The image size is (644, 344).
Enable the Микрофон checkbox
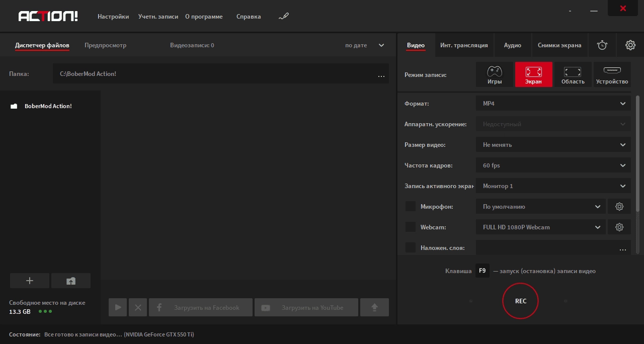(x=411, y=206)
